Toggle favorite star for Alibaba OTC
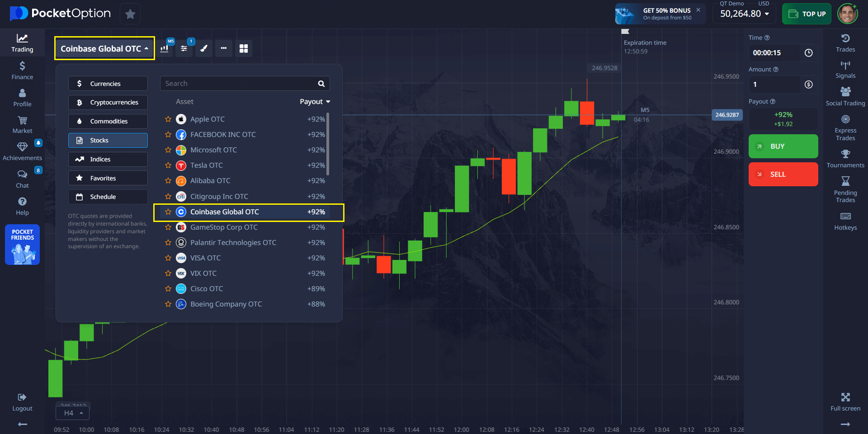The width and height of the screenshot is (868, 434). (168, 181)
